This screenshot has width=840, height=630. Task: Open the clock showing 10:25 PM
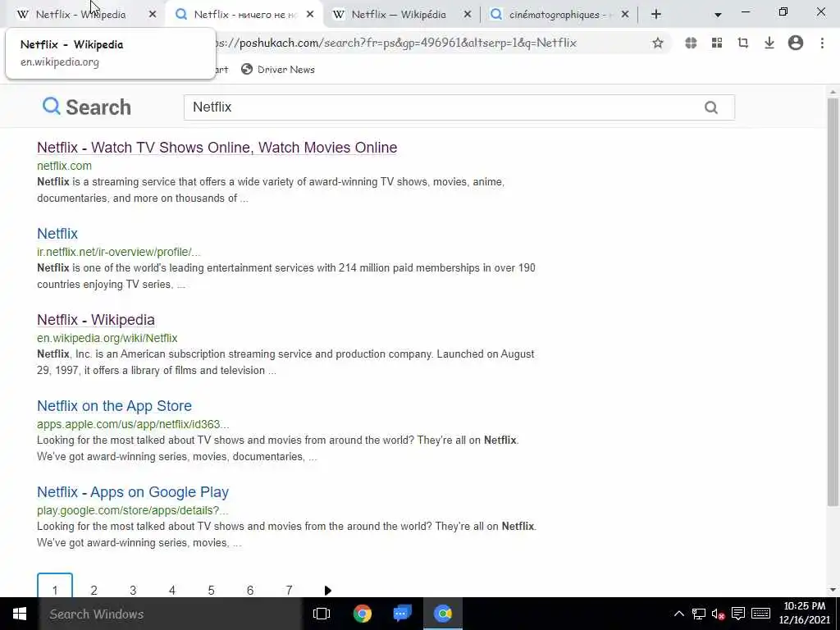click(804, 614)
